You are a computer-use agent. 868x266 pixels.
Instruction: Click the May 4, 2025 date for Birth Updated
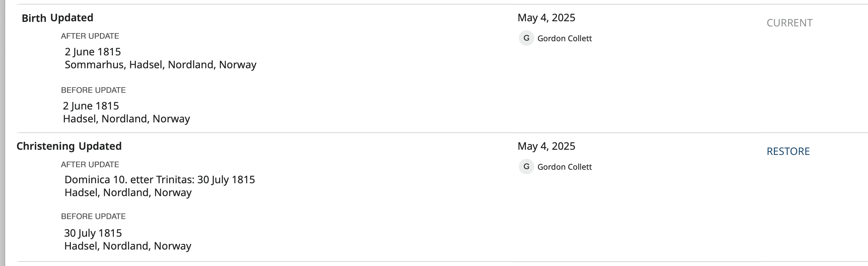tap(546, 17)
